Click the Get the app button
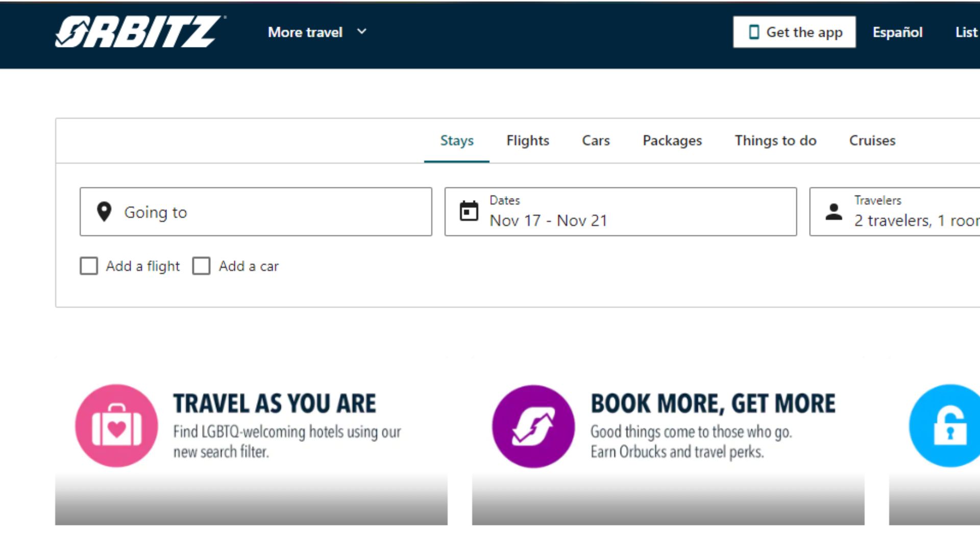Viewport: 980px width, 551px height. (x=794, y=32)
